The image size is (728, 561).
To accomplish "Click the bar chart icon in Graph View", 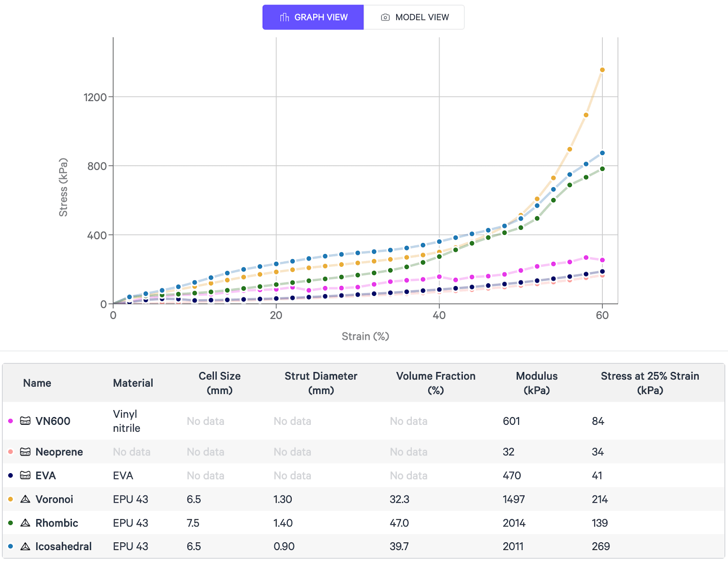I will (x=284, y=17).
